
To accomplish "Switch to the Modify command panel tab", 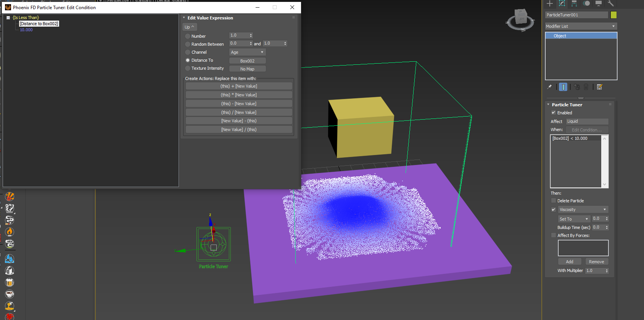I will (x=562, y=3).
